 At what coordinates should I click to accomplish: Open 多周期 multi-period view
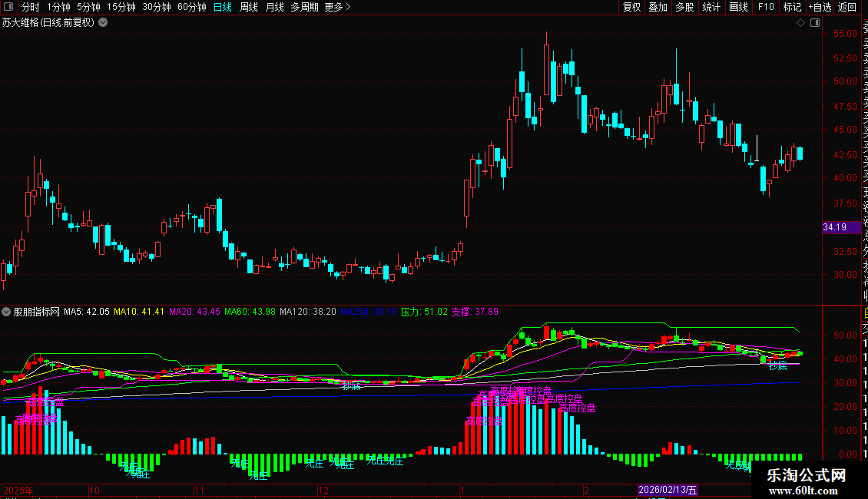tap(304, 7)
